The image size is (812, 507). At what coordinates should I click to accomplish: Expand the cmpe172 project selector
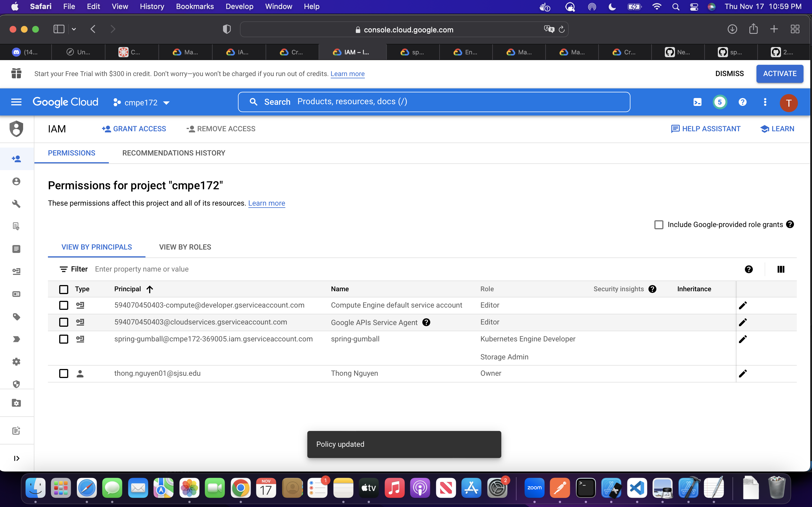pyautogui.click(x=141, y=103)
